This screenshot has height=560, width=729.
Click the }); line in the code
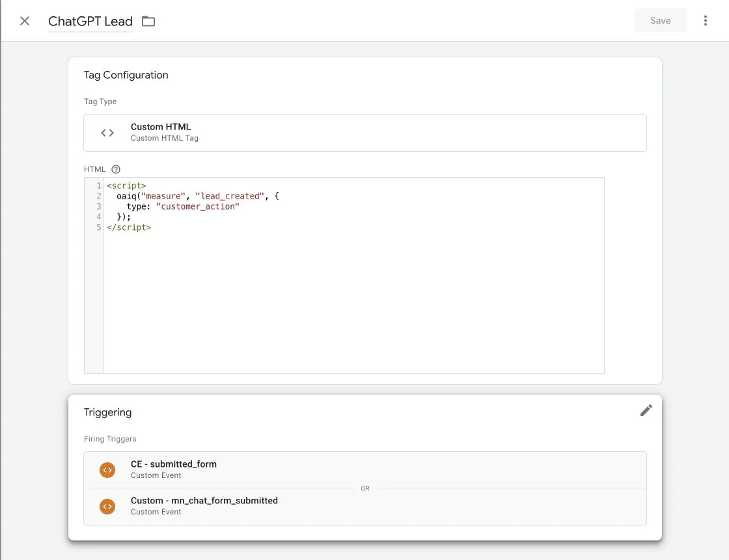tap(124, 217)
